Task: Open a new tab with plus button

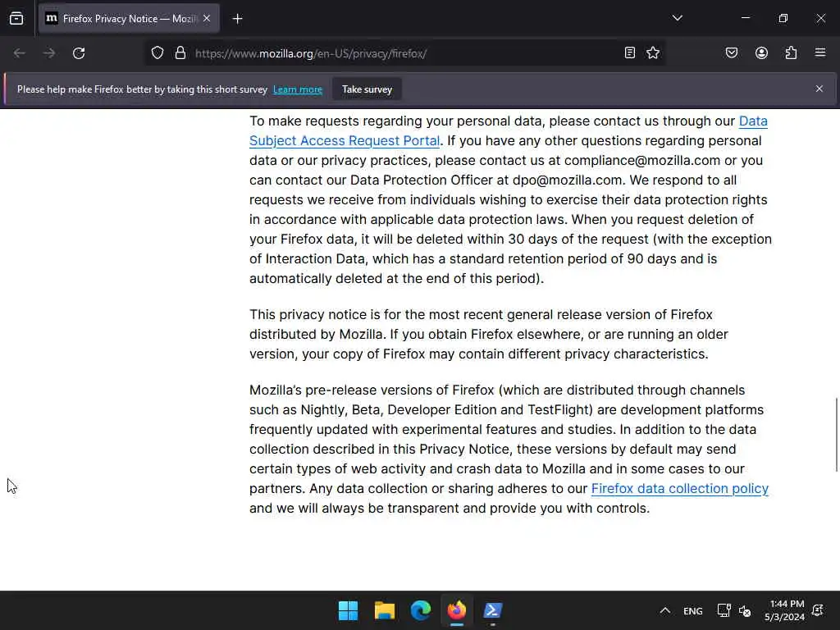Action: (237, 19)
